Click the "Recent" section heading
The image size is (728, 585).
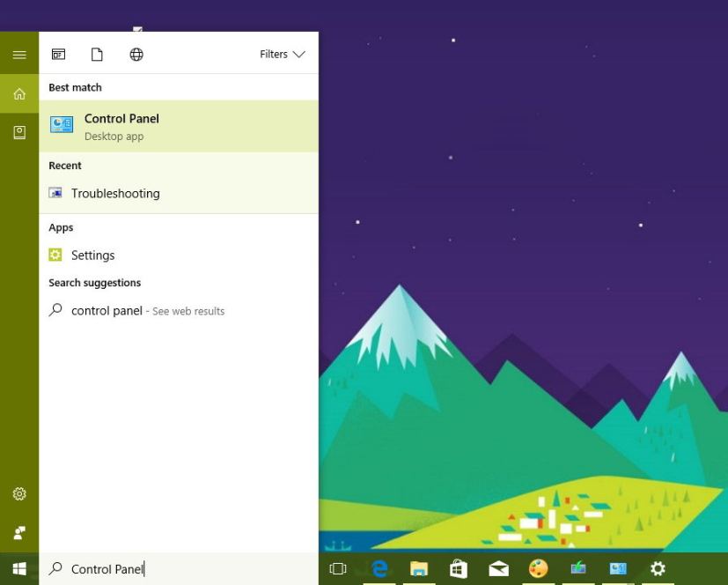[65, 166]
